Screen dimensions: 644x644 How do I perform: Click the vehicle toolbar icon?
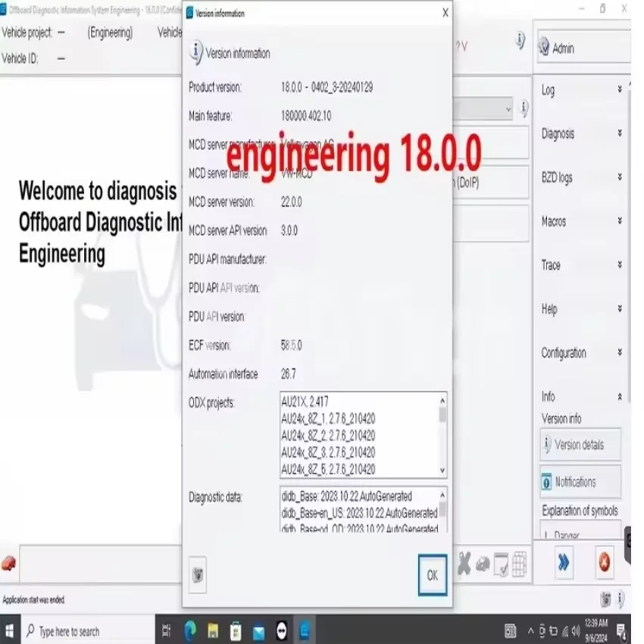(483, 564)
